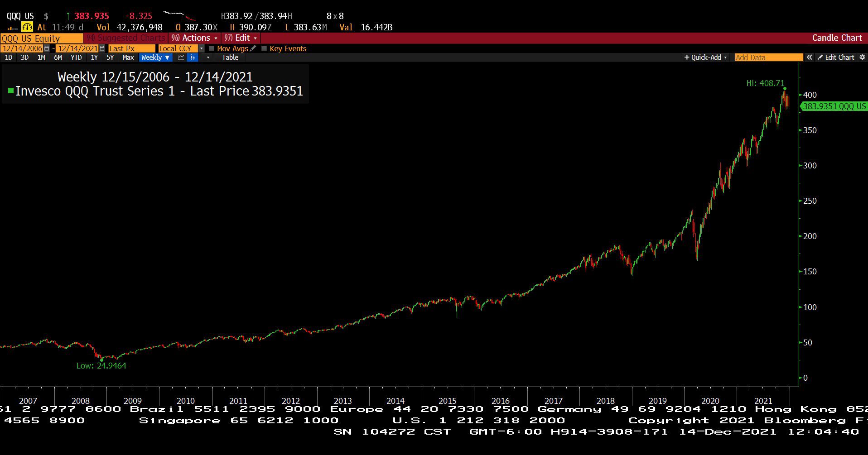
Task: Click the green legend square for Invesco QQQ
Action: (x=11, y=91)
